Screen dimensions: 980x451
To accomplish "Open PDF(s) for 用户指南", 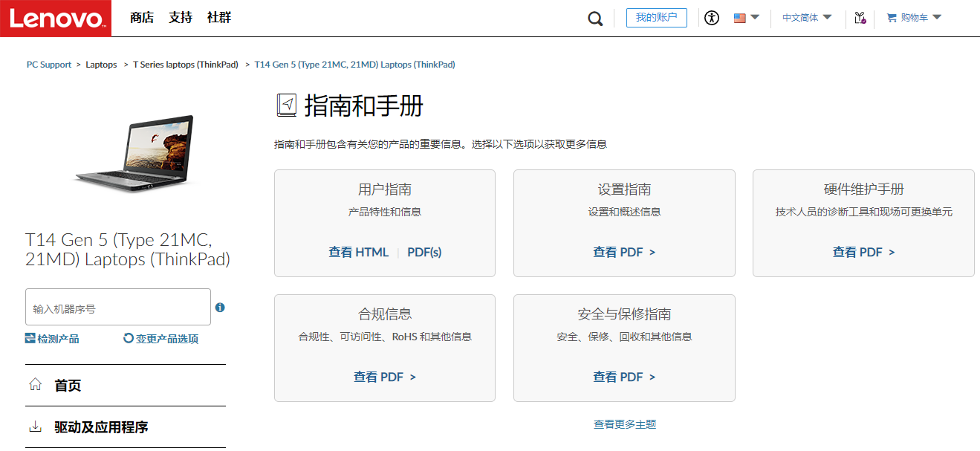I will coord(424,252).
